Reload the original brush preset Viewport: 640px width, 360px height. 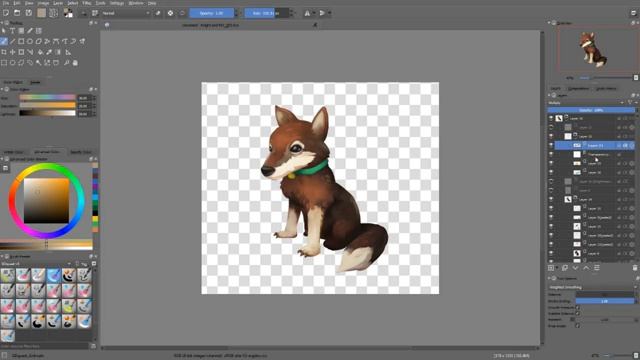point(182,13)
